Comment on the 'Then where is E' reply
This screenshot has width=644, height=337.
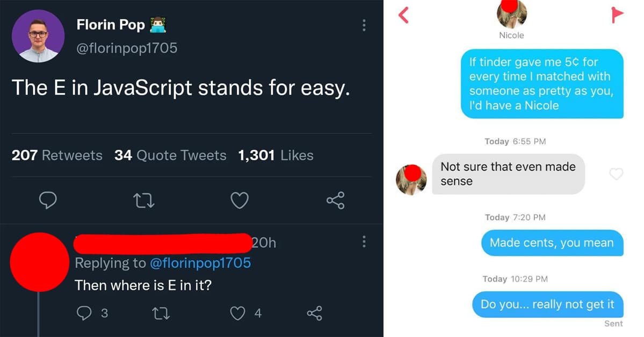coord(84,313)
